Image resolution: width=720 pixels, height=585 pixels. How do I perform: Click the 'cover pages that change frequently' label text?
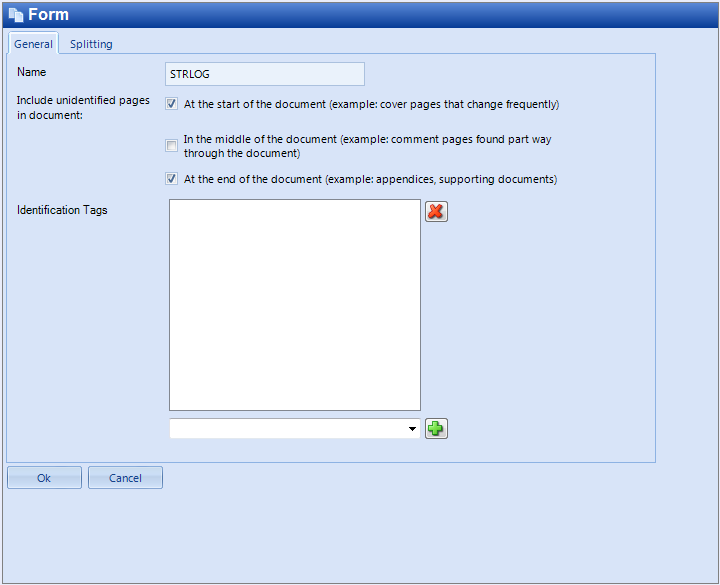coord(468,104)
